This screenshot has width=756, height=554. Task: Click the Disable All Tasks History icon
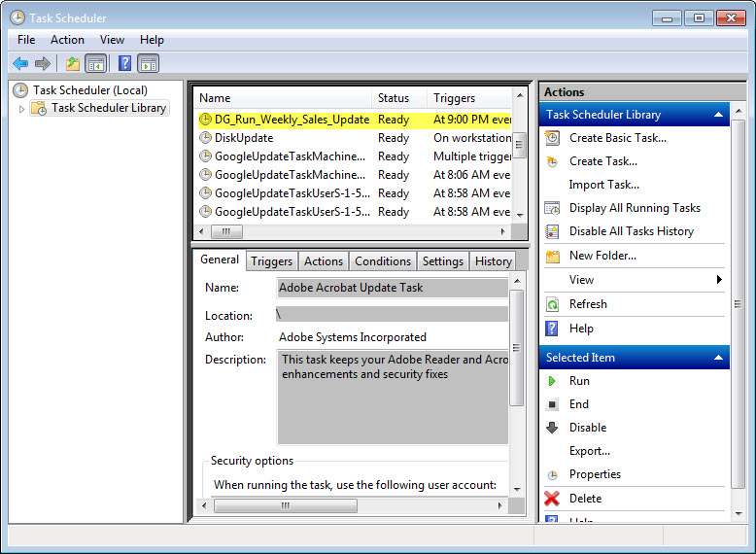(x=553, y=231)
